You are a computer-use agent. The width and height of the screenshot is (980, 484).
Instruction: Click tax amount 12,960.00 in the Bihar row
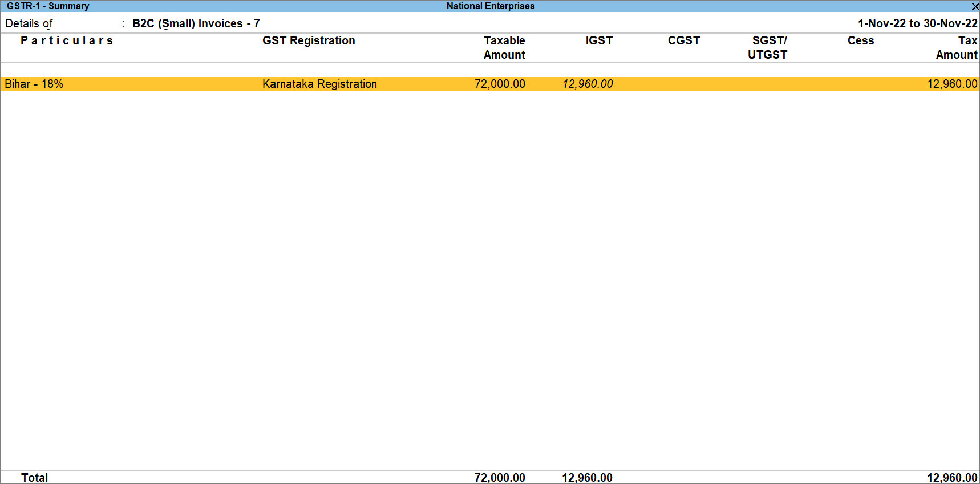click(x=952, y=84)
